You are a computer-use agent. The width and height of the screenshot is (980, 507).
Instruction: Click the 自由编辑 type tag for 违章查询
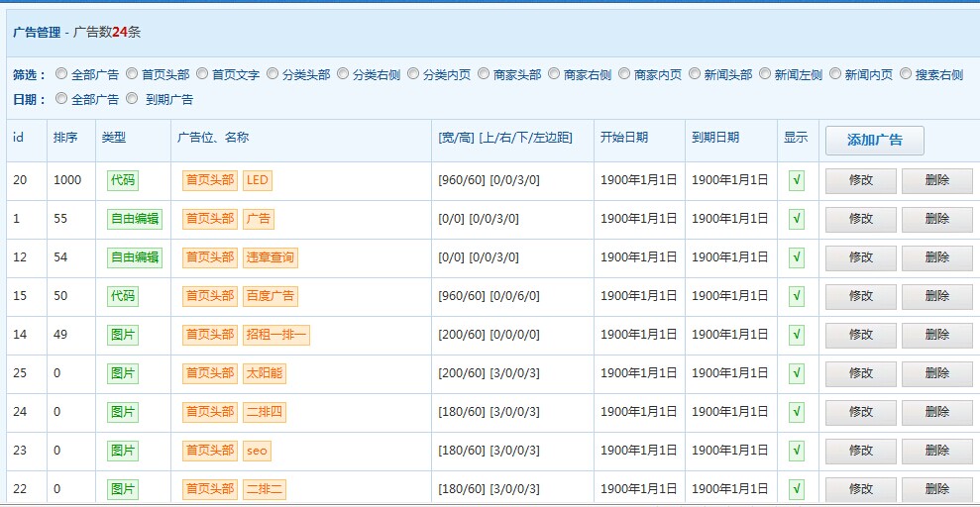click(134, 257)
